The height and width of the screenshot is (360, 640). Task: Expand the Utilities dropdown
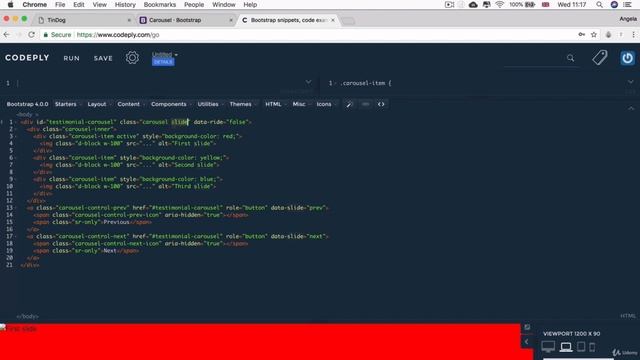click(x=210, y=104)
